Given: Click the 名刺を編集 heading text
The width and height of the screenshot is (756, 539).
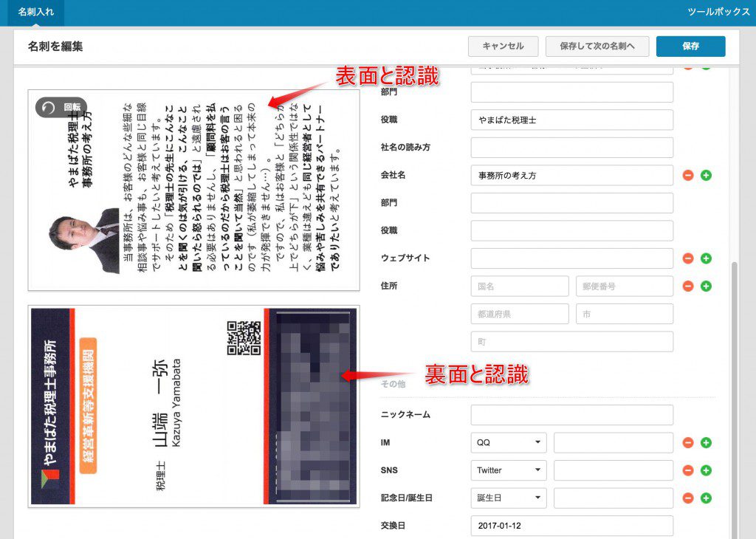Looking at the screenshot, I should tap(55, 47).
